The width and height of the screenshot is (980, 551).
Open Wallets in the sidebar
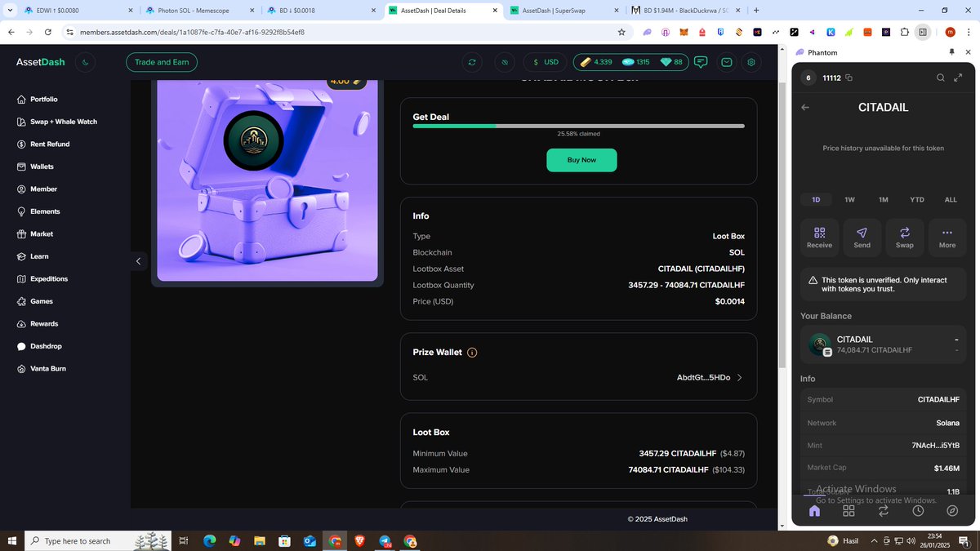[x=35, y=167]
